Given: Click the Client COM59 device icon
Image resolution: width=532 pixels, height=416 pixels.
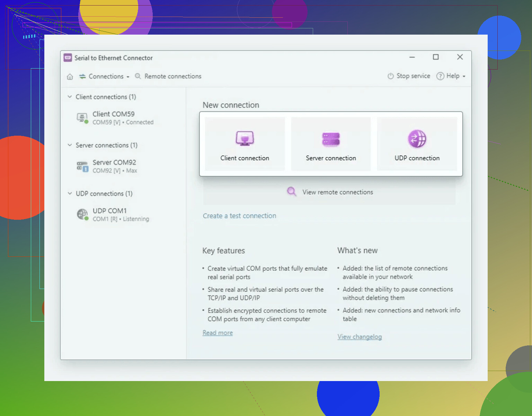Looking at the screenshot, I should click(x=82, y=118).
